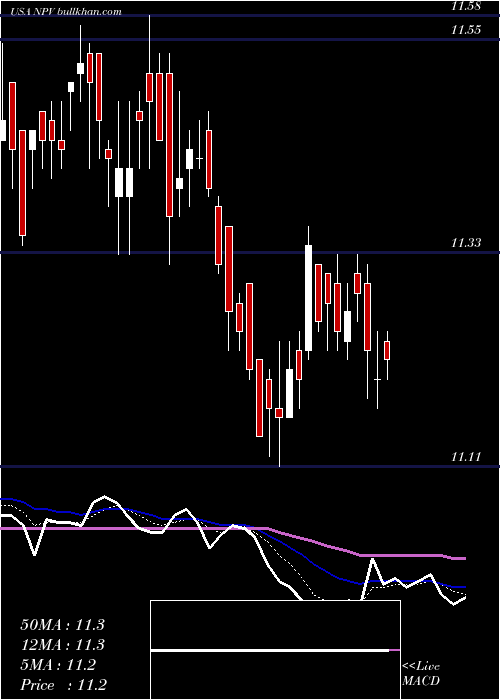Image resolution: width=500 pixels, height=700 pixels.
Task: Click the '12MA : 11.3' reading
Action: click(62, 645)
